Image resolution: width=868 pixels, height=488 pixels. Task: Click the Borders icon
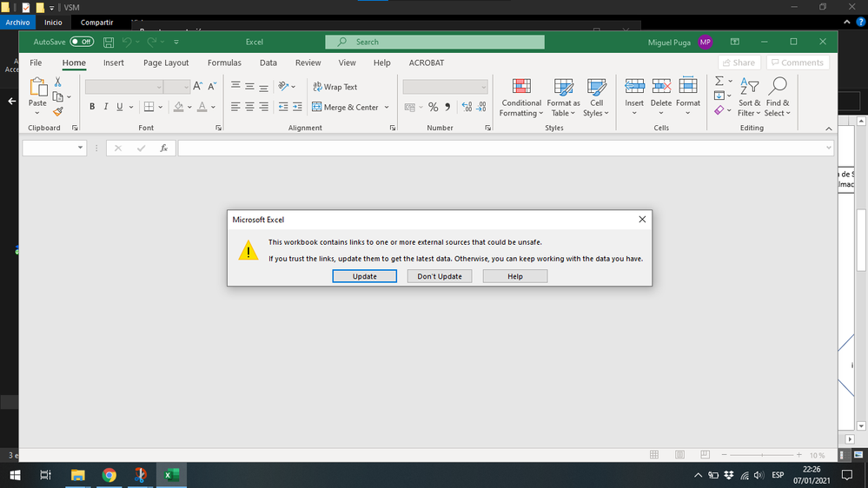(x=149, y=107)
